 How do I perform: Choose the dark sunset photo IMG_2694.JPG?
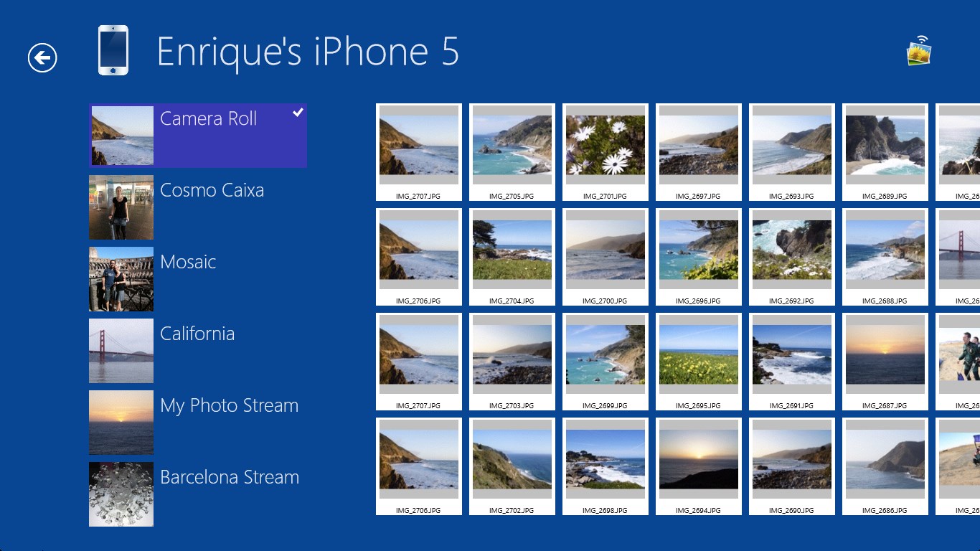(699, 466)
